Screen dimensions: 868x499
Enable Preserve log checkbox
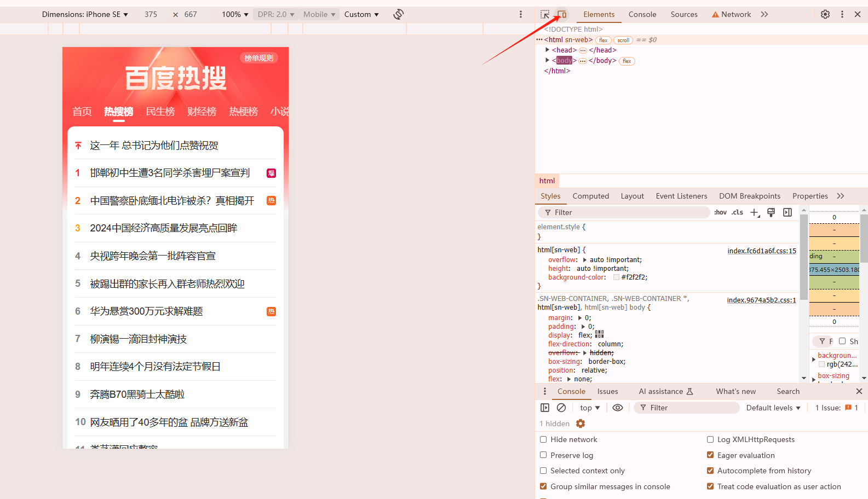point(543,455)
